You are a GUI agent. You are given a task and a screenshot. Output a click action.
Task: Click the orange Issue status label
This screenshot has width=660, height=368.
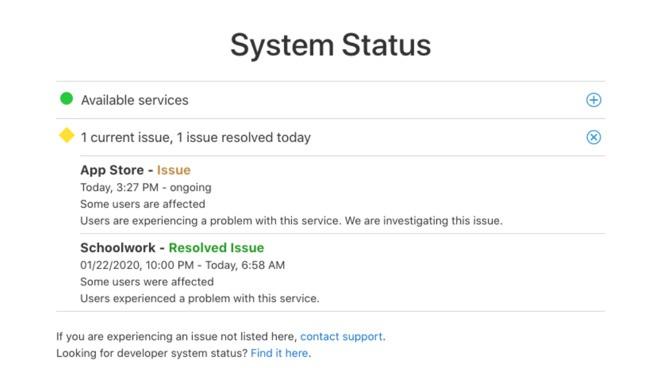(x=174, y=170)
